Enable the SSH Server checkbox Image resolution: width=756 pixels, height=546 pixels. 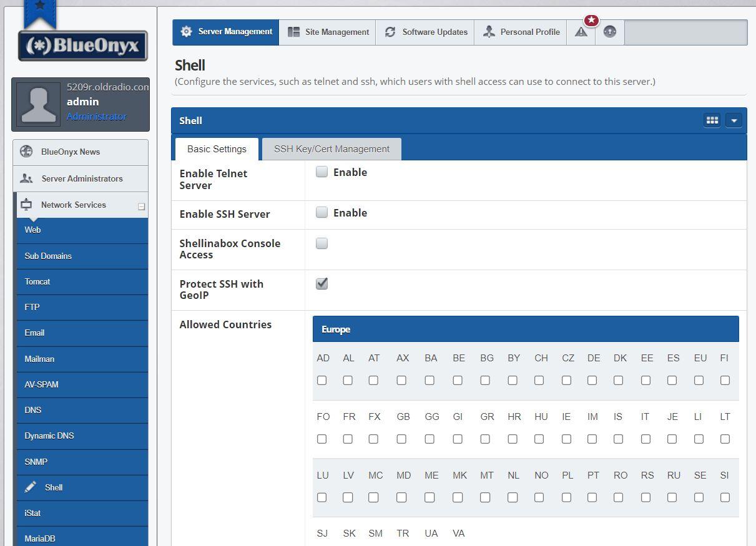point(322,213)
